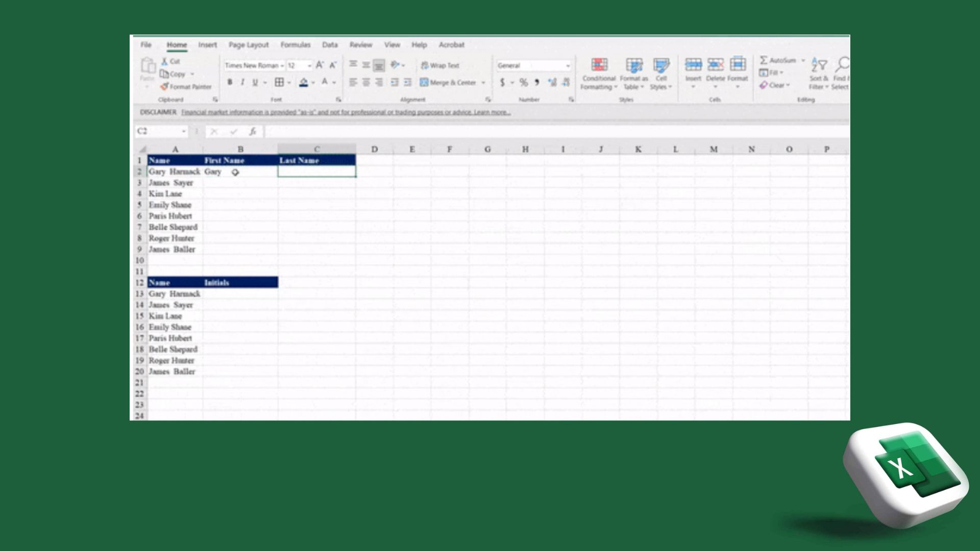
Task: Apply Comma Style format
Action: pos(537,82)
